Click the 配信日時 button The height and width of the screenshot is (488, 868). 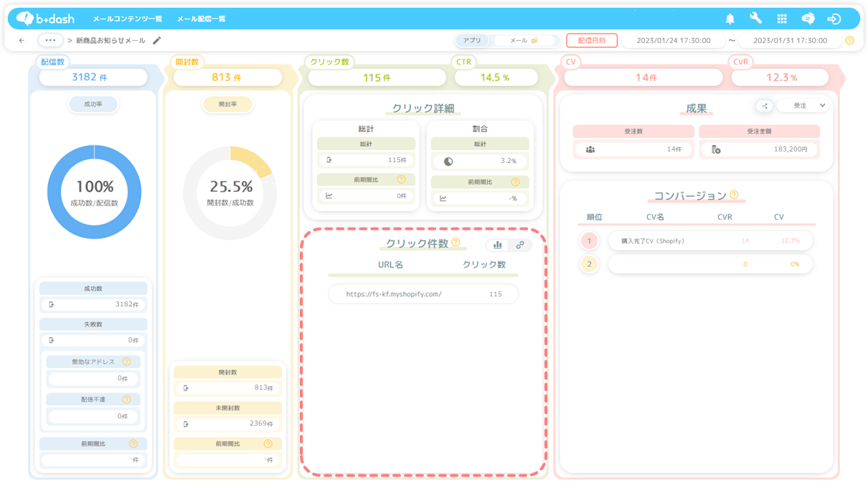coord(591,41)
